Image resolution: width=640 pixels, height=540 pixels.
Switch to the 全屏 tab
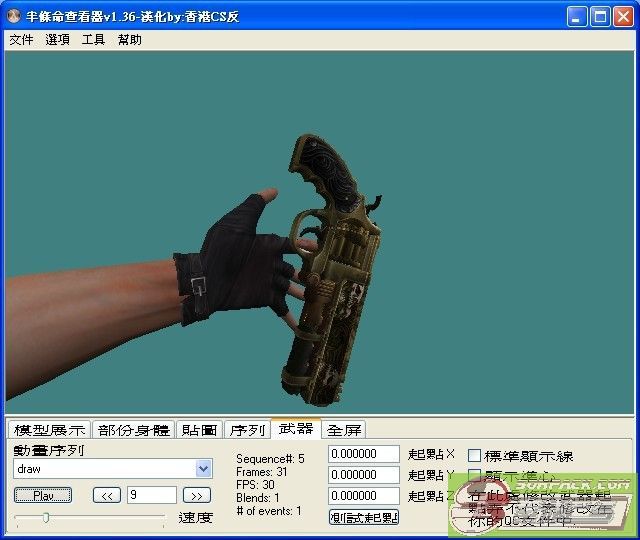345,430
